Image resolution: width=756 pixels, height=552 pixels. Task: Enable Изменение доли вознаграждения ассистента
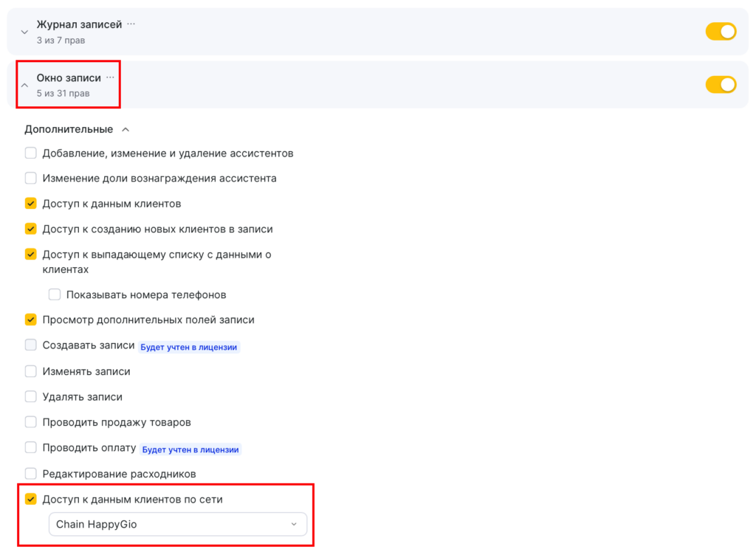pos(31,178)
